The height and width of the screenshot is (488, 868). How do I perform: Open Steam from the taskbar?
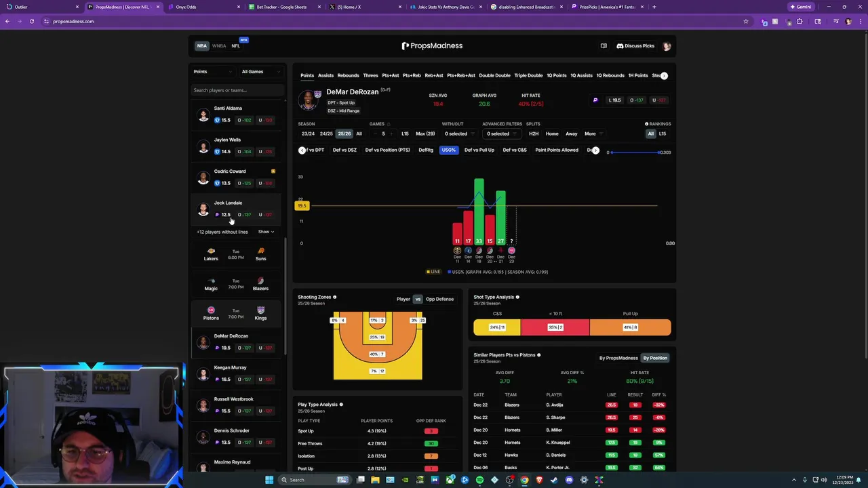point(554,480)
